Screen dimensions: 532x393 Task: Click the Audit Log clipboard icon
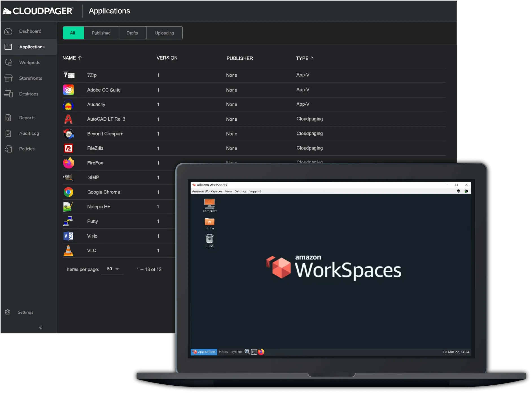(x=8, y=133)
